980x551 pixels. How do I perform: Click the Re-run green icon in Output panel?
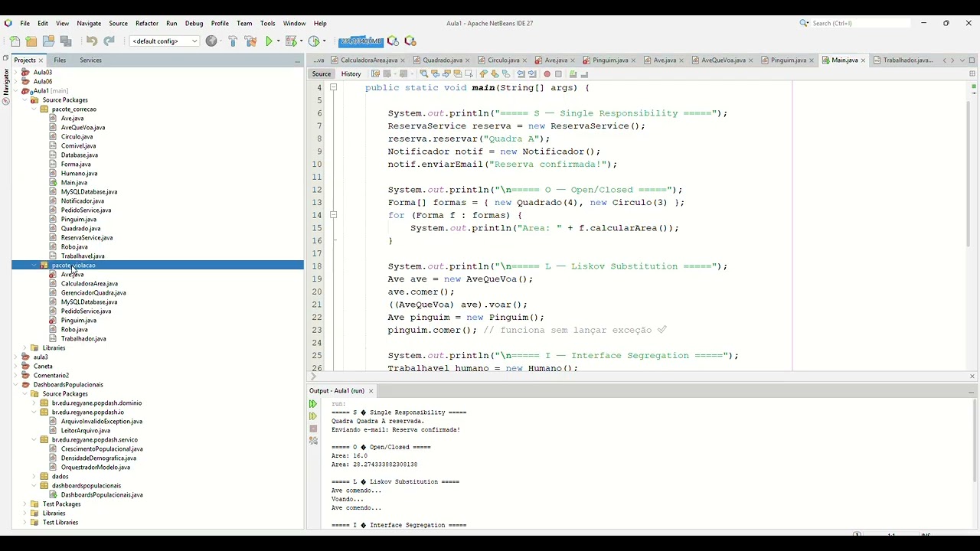click(x=312, y=403)
